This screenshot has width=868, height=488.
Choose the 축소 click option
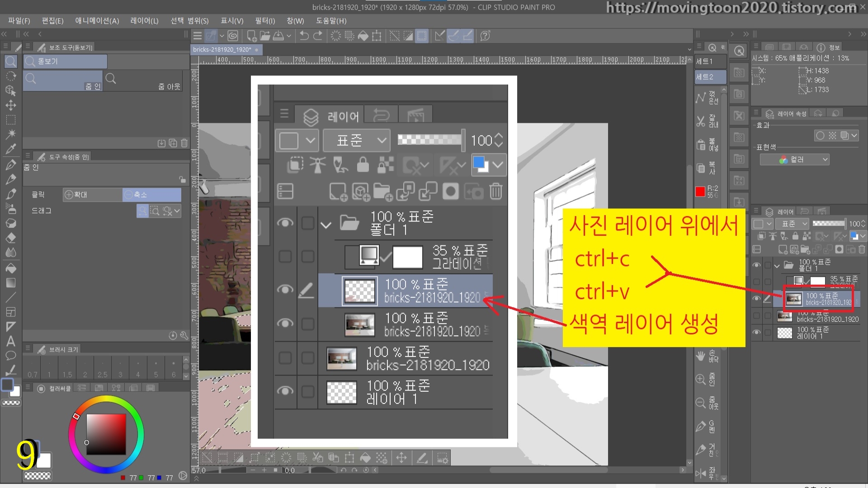(x=151, y=195)
